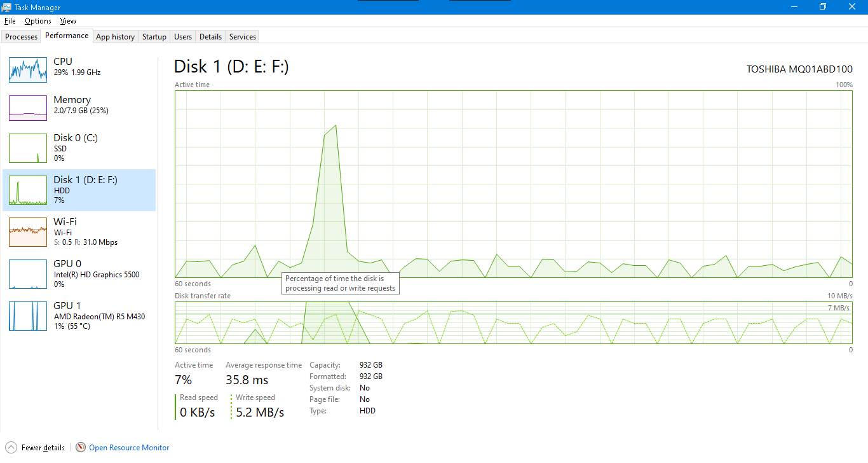868x463 pixels.
Task: Click the GPU 0 sidebar heading
Action: [67, 263]
